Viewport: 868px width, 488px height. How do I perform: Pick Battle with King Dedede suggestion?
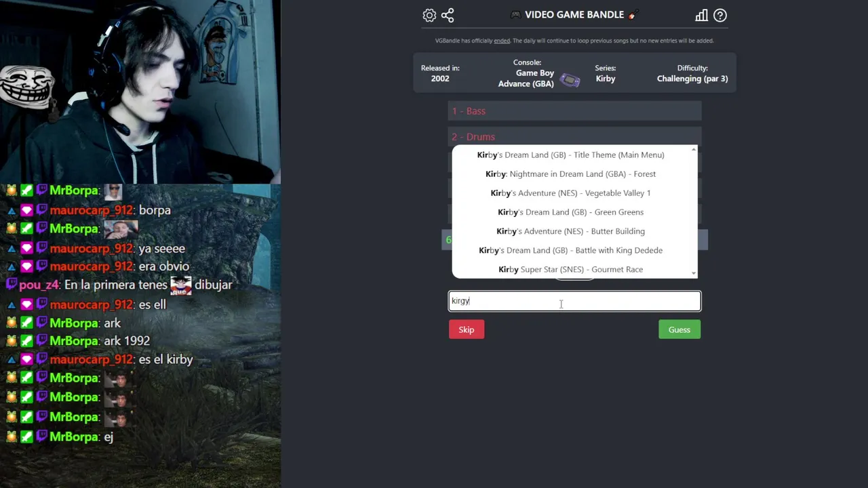click(571, 250)
